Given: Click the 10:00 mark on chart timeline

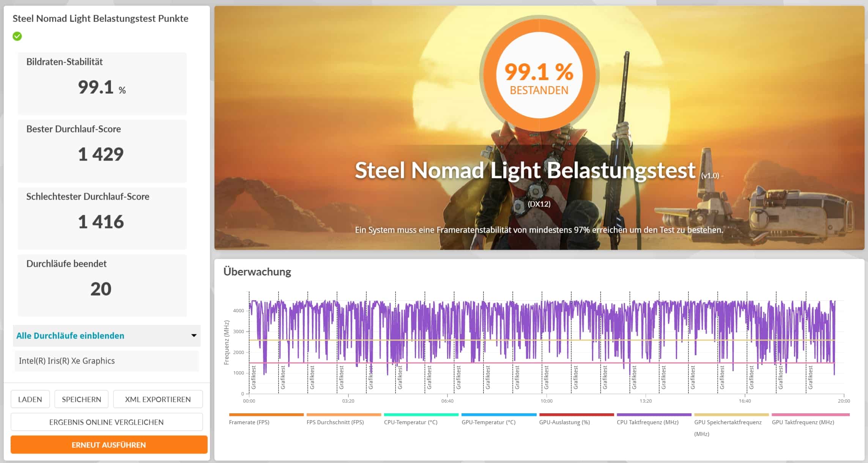Looking at the screenshot, I should point(547,401).
